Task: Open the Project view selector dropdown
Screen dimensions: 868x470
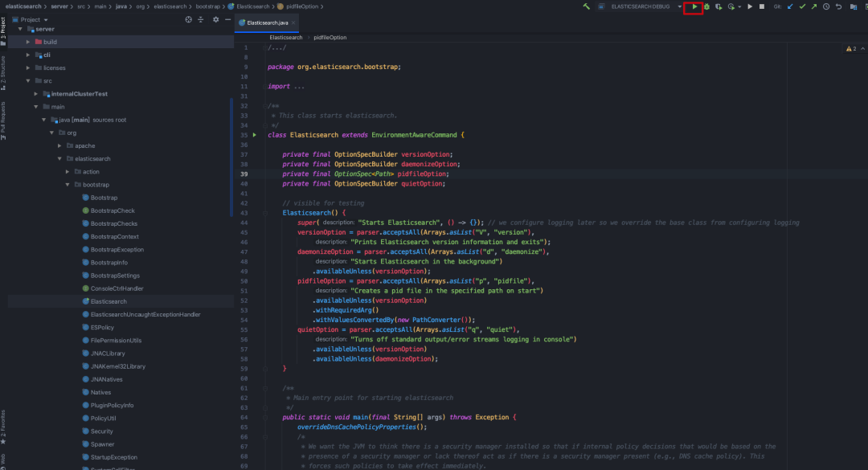Action: [x=35, y=19]
